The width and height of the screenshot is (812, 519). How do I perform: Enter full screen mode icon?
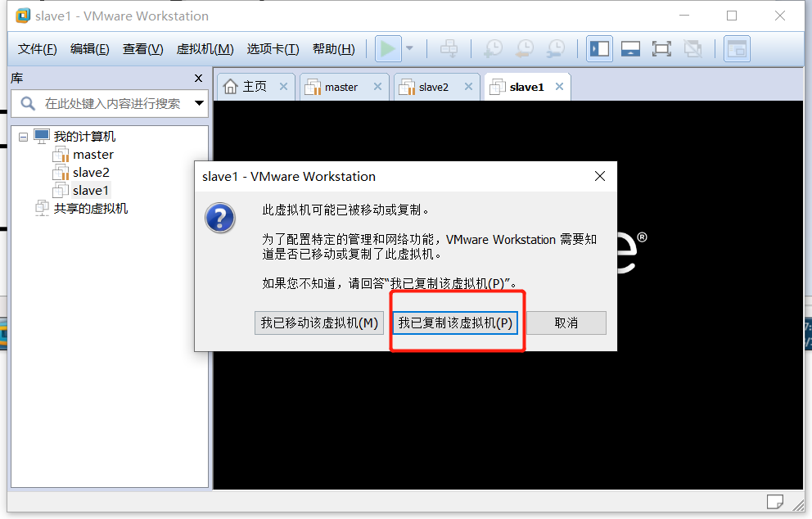click(661, 48)
